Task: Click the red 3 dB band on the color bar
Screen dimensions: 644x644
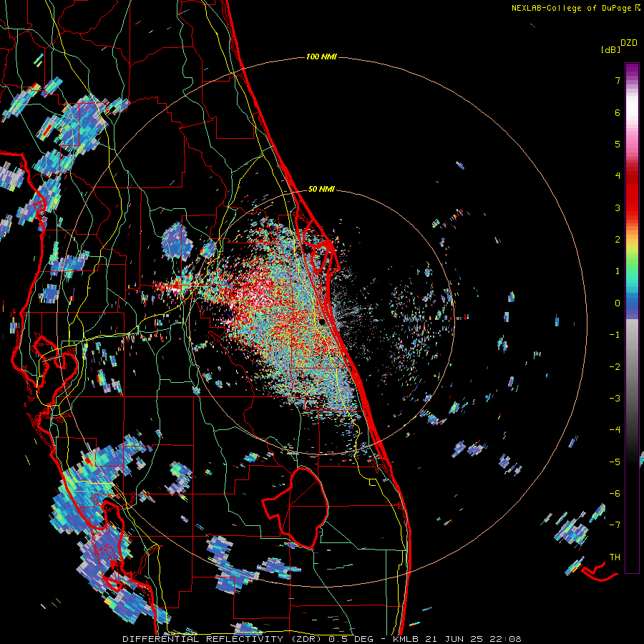Action: (x=632, y=208)
